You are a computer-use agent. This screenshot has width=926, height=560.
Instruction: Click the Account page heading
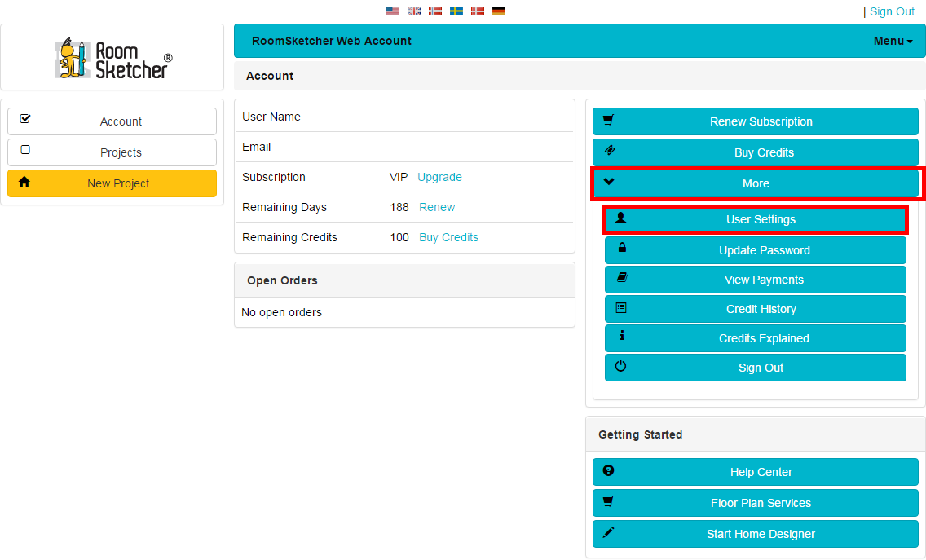tap(270, 76)
